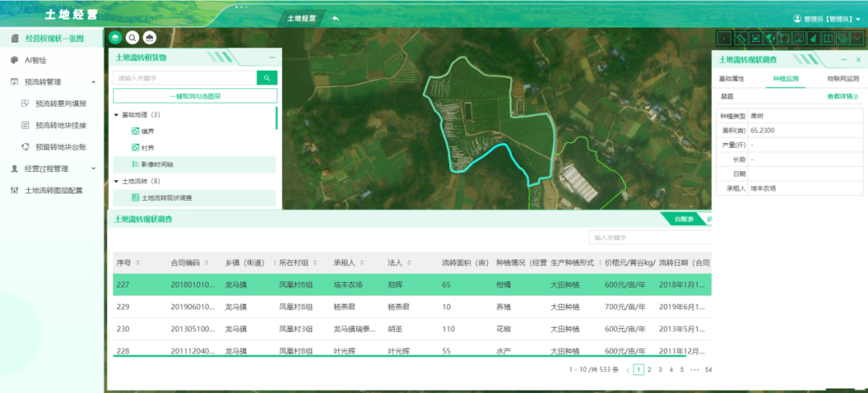
Task: Toggle the 村界 layer checkbox
Action: (135, 147)
